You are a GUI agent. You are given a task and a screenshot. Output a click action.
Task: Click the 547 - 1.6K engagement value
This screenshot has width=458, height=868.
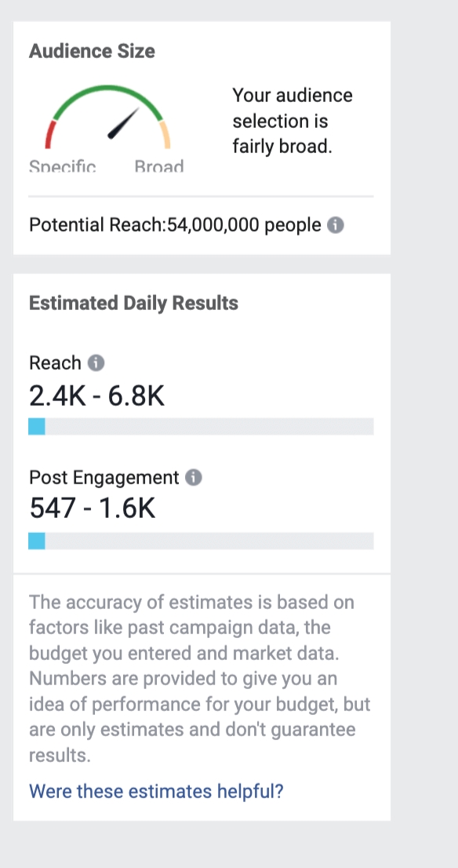pyautogui.click(x=93, y=509)
